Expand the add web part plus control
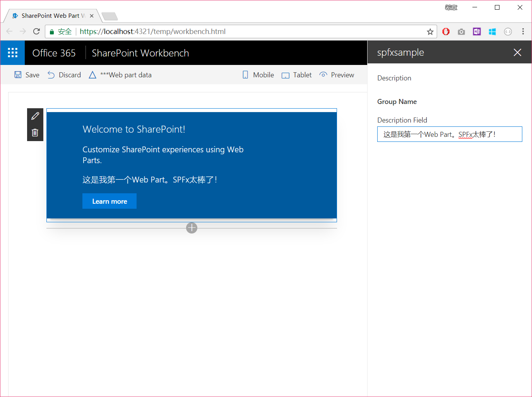 192,228
